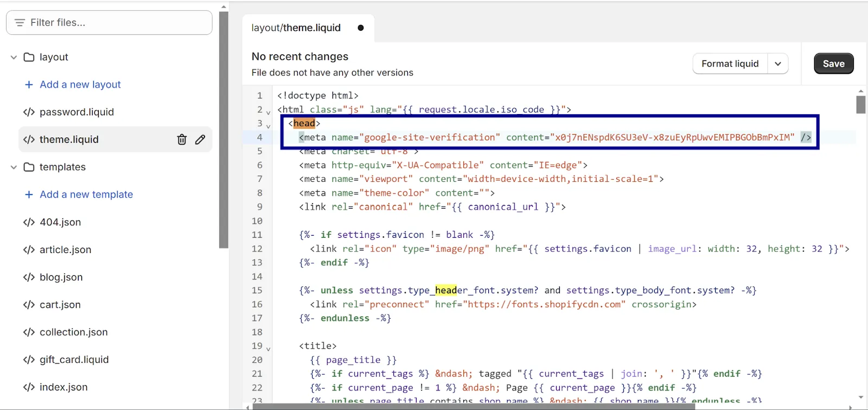The height and width of the screenshot is (410, 868).
Task: Click the code editor vertical scrollbar thumb
Action: point(861,104)
